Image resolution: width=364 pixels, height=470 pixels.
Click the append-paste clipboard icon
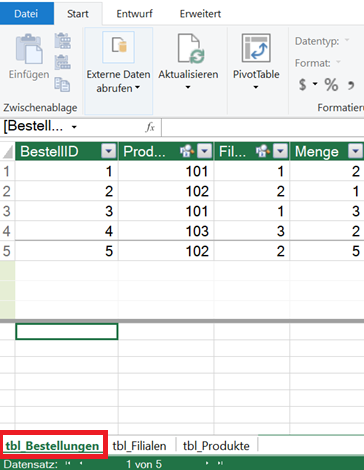tap(62, 41)
